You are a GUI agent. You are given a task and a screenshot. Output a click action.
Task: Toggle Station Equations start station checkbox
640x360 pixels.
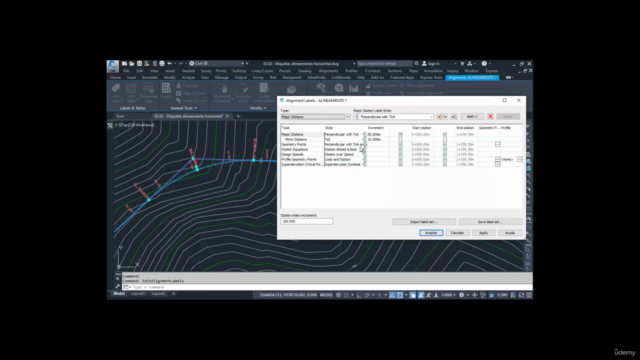point(400,149)
